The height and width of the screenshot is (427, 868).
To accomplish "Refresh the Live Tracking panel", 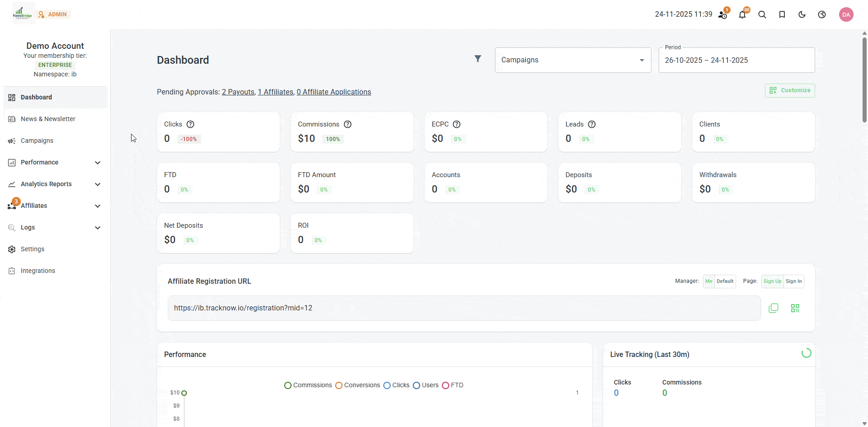I will point(806,353).
